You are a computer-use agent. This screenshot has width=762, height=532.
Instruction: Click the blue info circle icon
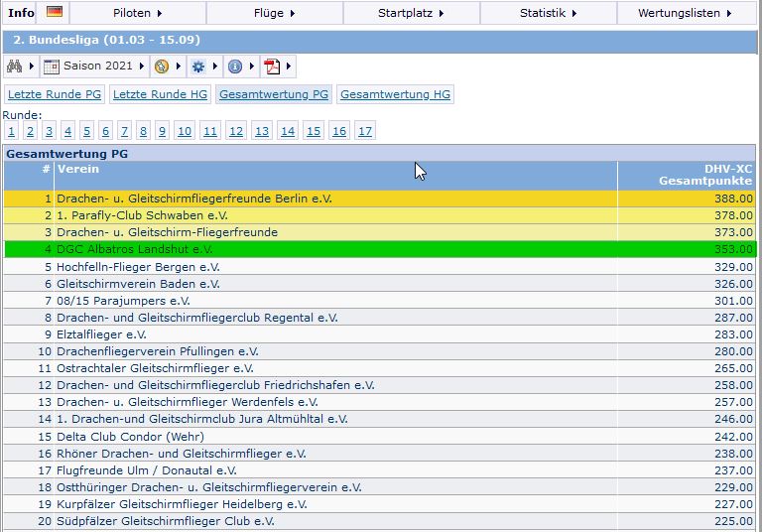click(235, 66)
